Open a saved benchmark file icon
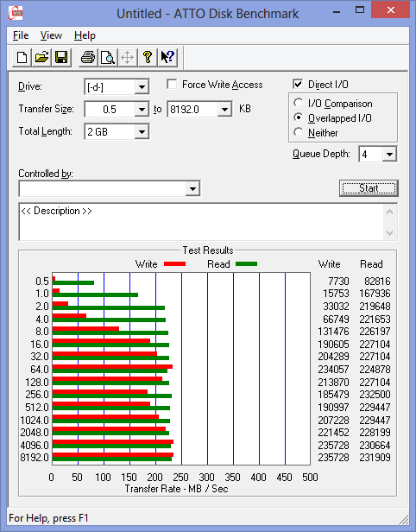This screenshot has width=416, height=532. [x=41, y=57]
